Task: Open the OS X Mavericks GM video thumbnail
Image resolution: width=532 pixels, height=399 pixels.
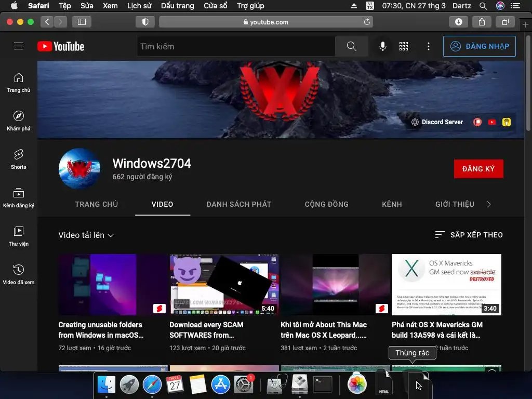Action: (x=446, y=285)
